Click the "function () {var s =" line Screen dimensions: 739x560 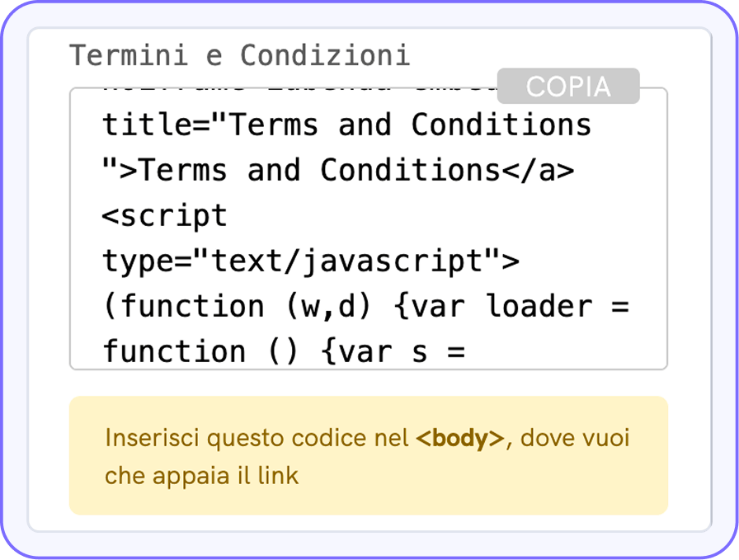(284, 352)
